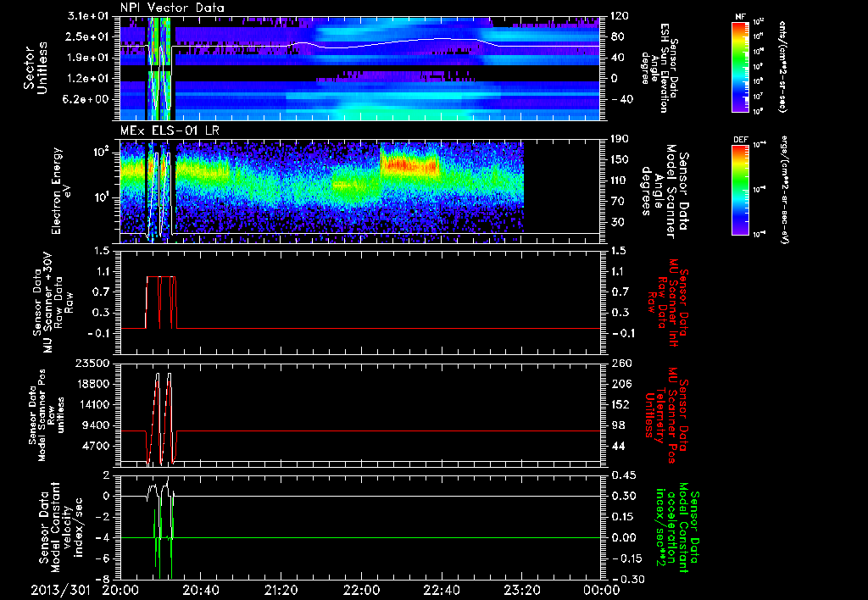868x600 pixels.
Task: Click the -6 velocity axis tick label
Action: 103,558
